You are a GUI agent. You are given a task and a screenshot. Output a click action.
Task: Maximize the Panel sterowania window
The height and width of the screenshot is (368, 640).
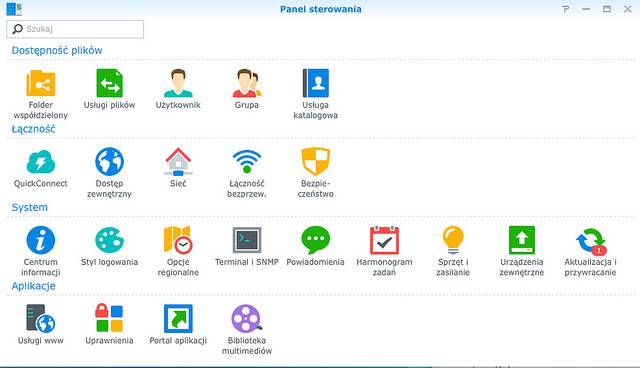coord(607,9)
